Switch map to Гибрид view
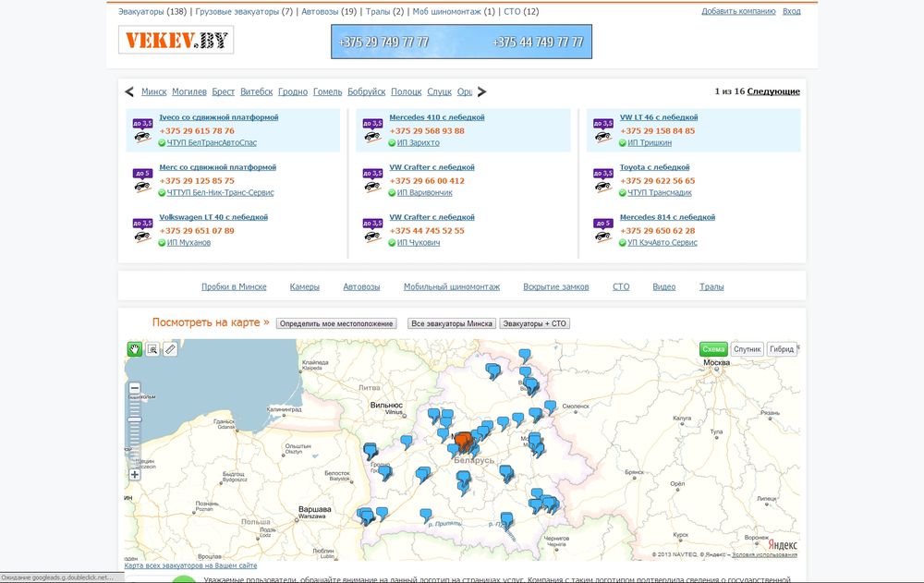Image resolution: width=924 pixels, height=583 pixels. point(782,349)
